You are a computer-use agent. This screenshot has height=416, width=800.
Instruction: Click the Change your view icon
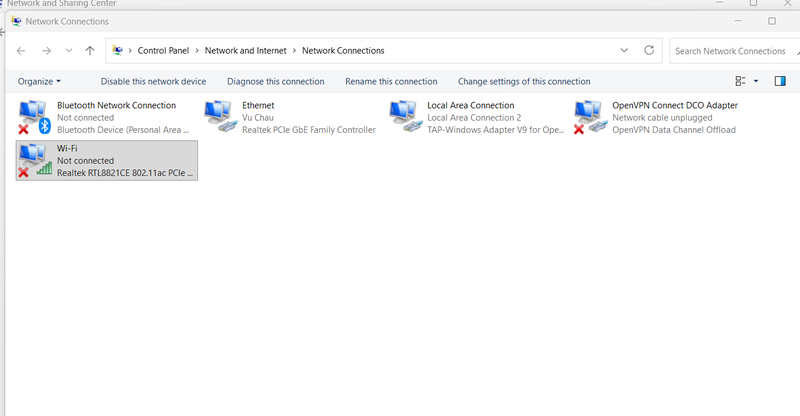[x=740, y=81]
